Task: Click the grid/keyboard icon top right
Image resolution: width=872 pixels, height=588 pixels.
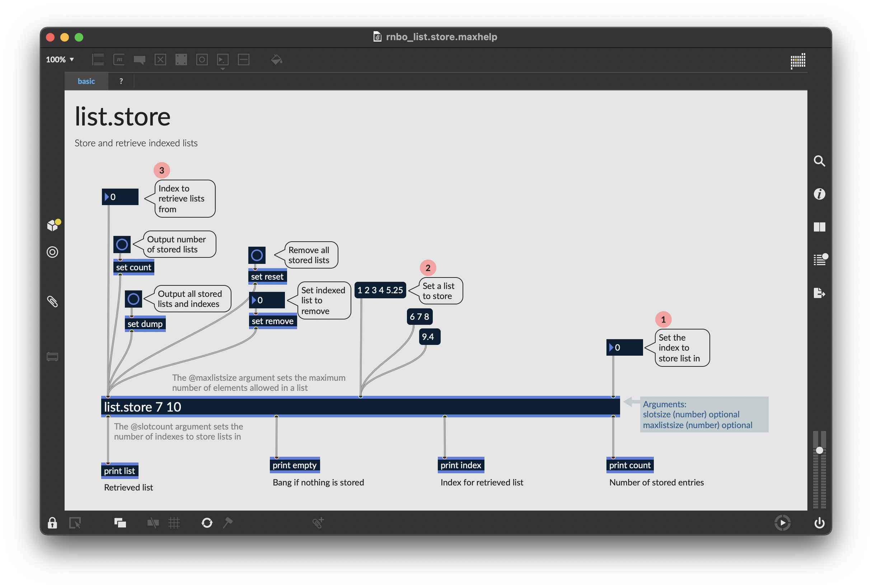Action: (x=798, y=60)
